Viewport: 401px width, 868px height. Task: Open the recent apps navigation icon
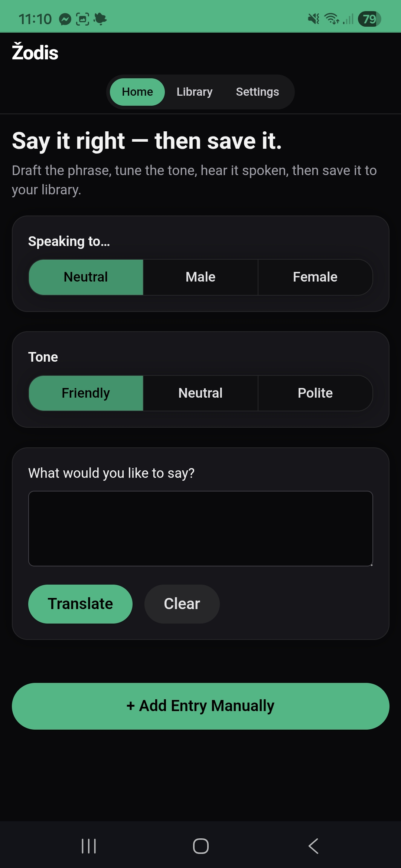(x=89, y=846)
